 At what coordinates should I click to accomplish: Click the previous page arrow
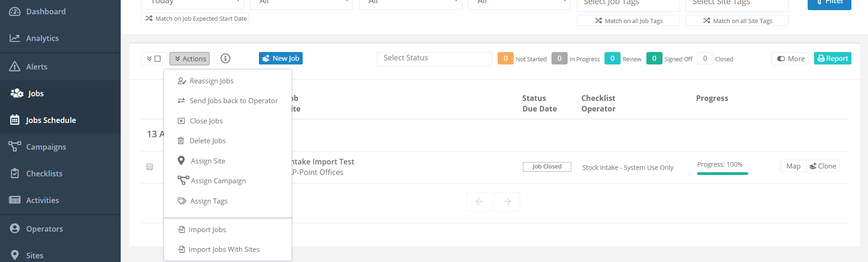(479, 202)
